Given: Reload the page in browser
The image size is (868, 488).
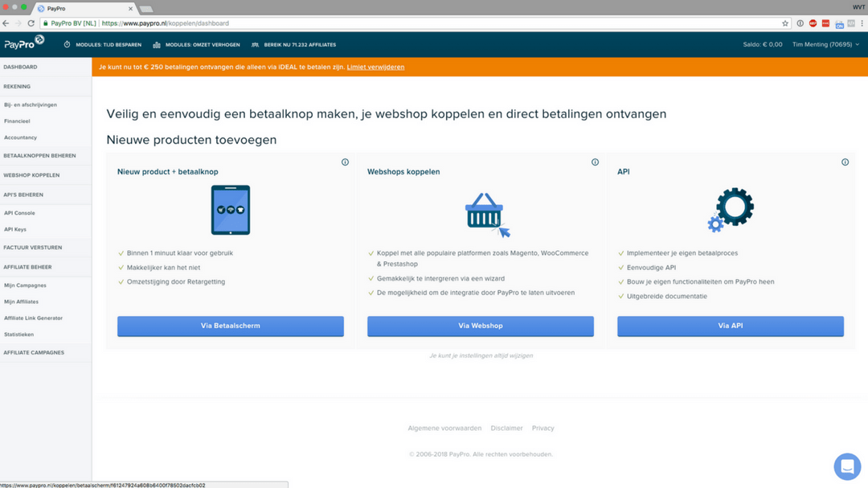Looking at the screenshot, I should tap(31, 23).
